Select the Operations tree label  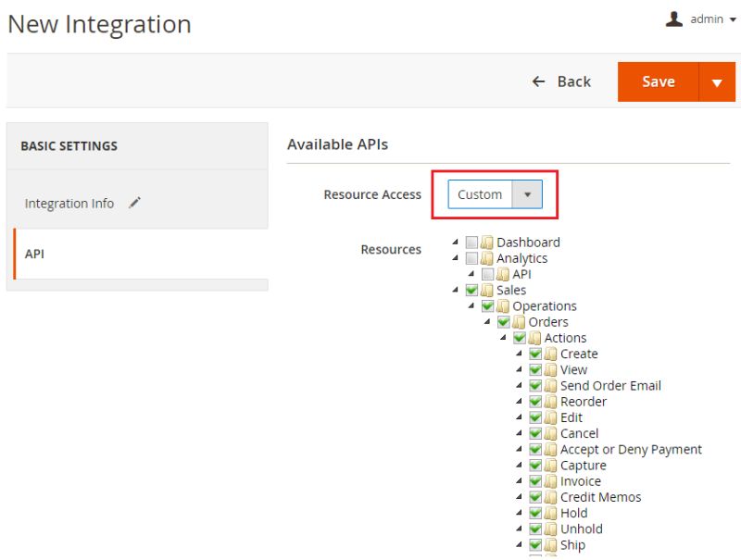point(545,306)
